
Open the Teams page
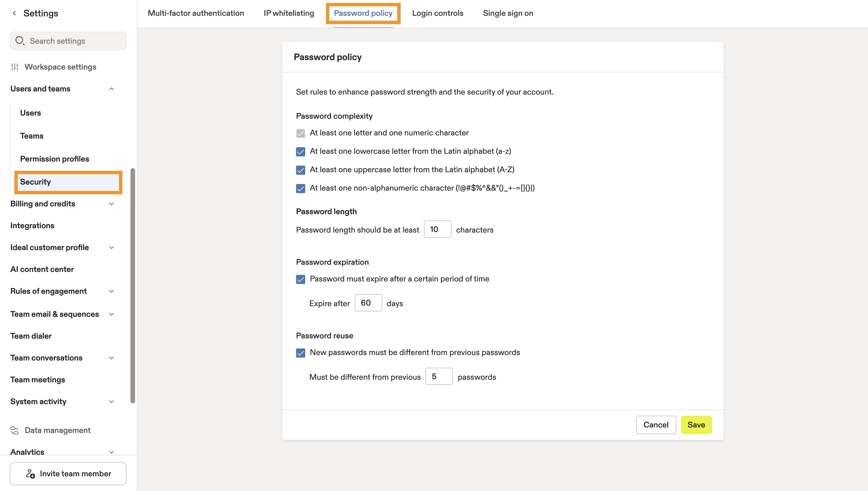(32, 136)
